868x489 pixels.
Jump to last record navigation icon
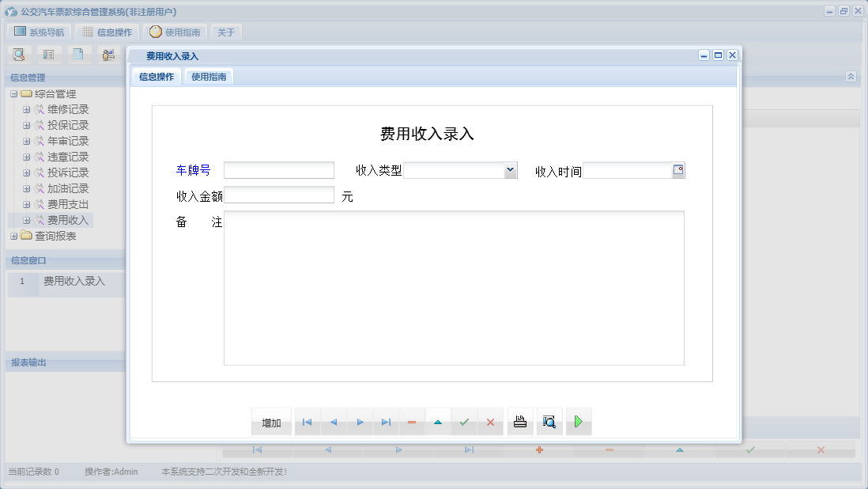[x=386, y=422]
